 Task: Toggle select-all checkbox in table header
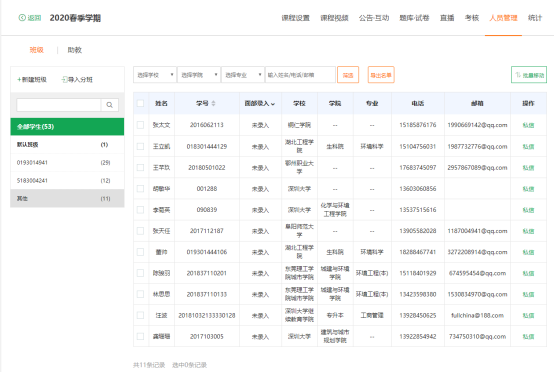coord(140,103)
